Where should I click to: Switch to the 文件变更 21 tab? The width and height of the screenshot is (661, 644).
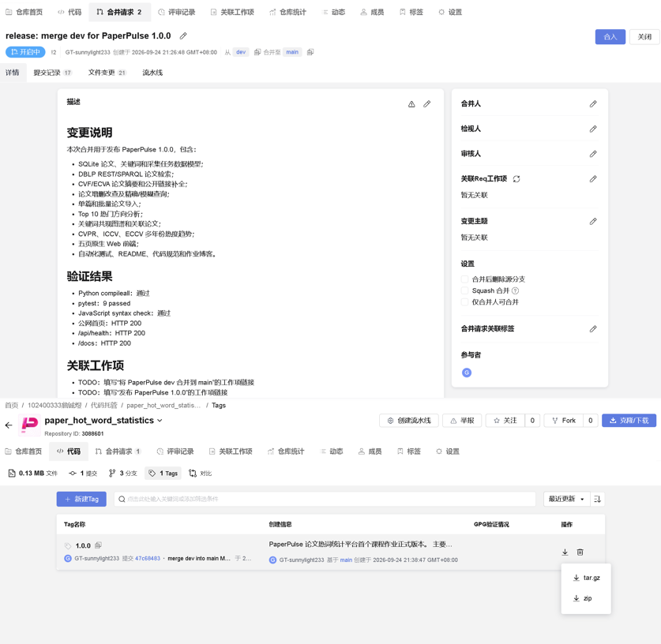(107, 73)
